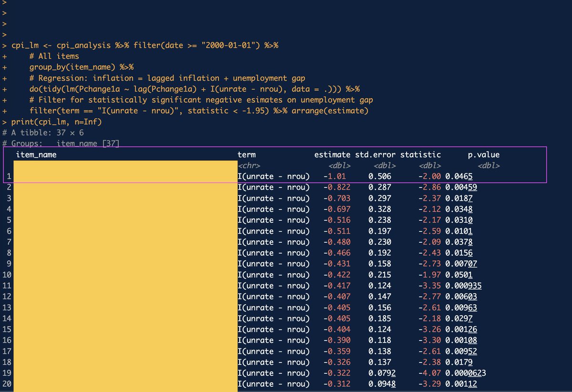Click the p.value 0.00112

coord(461,384)
